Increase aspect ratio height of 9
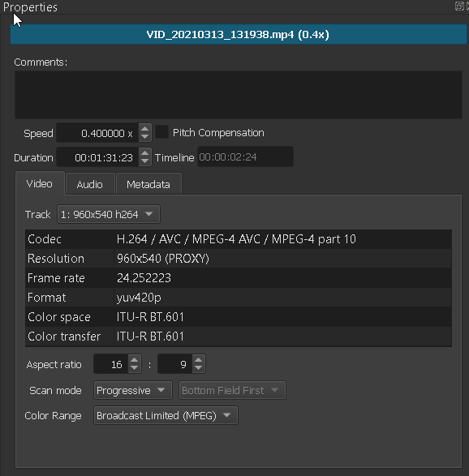Viewport: 469px width, 476px height. pyautogui.click(x=199, y=360)
